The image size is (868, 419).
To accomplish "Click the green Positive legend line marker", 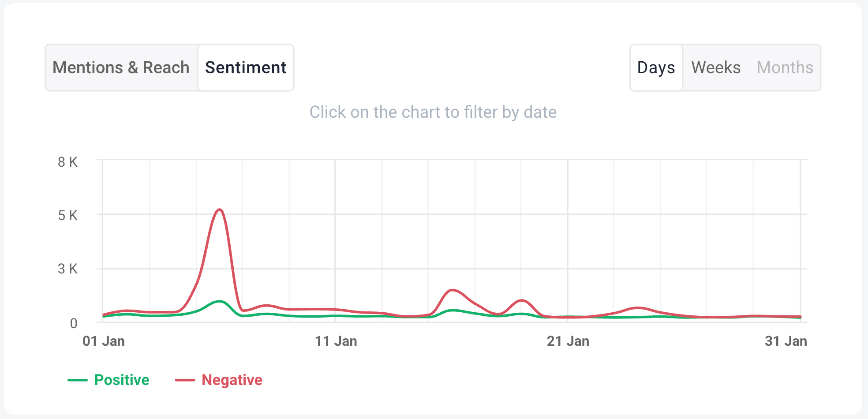I will [78, 380].
